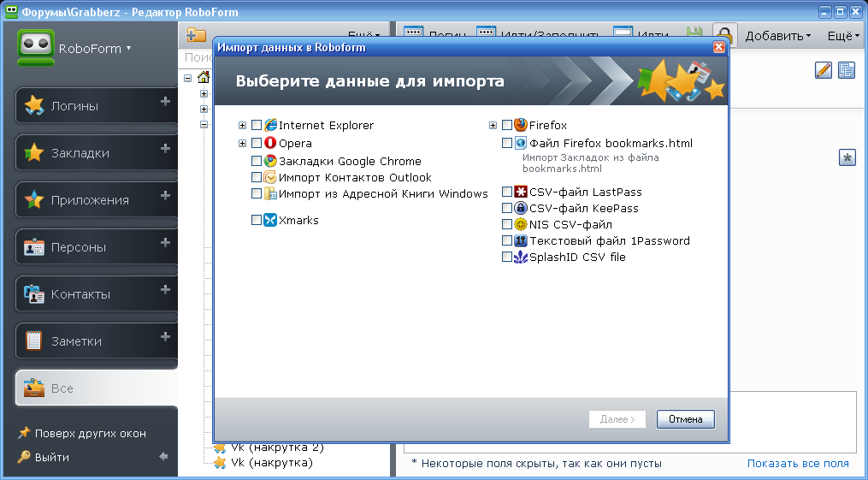Click the pencil edit icon
The image size is (868, 480).
(x=824, y=70)
